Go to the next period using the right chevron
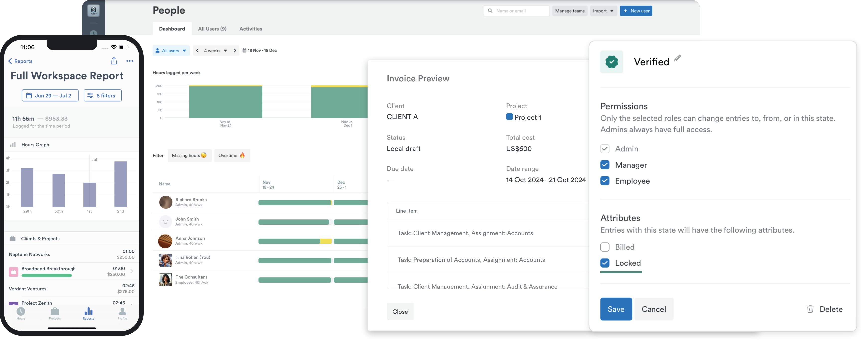Image resolution: width=868 pixels, height=343 pixels. (235, 51)
